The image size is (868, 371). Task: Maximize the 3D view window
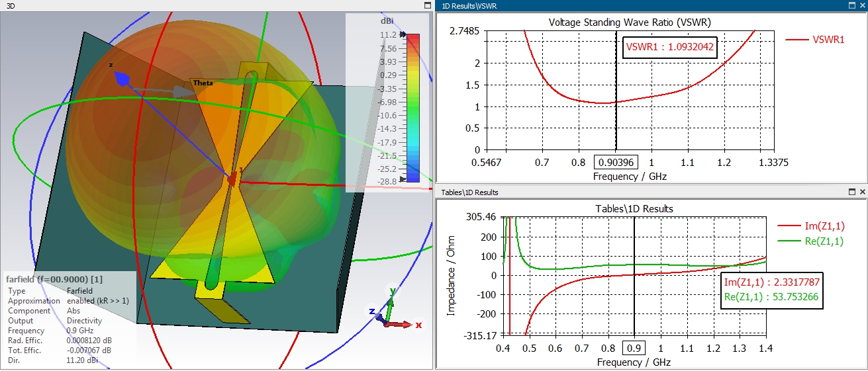pyautogui.click(x=428, y=5)
